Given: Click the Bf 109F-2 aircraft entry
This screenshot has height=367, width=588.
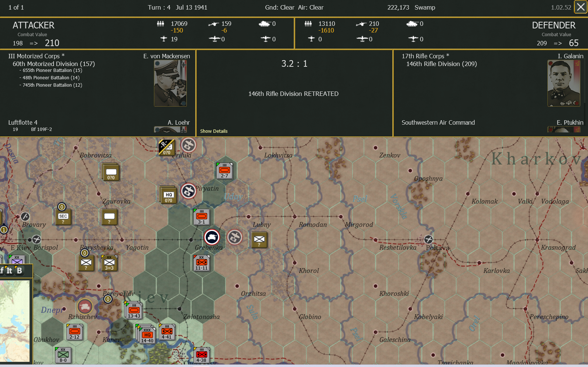Looking at the screenshot, I should tap(42, 129).
